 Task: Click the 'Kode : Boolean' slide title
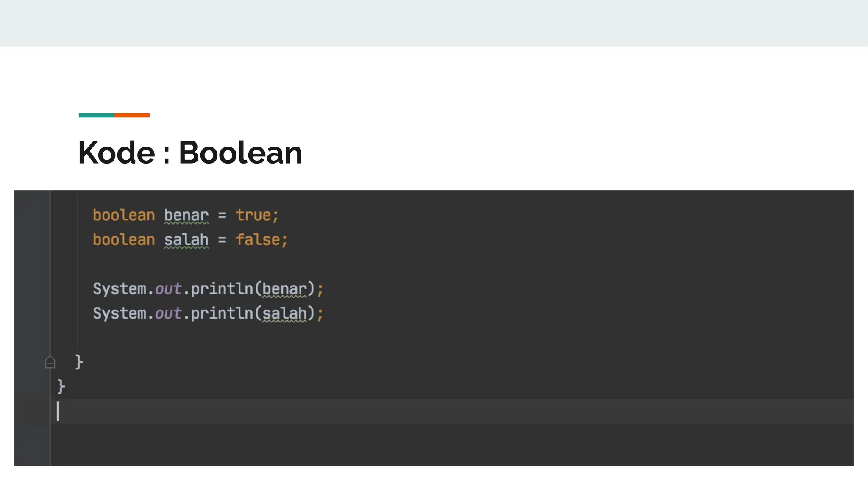point(190,152)
